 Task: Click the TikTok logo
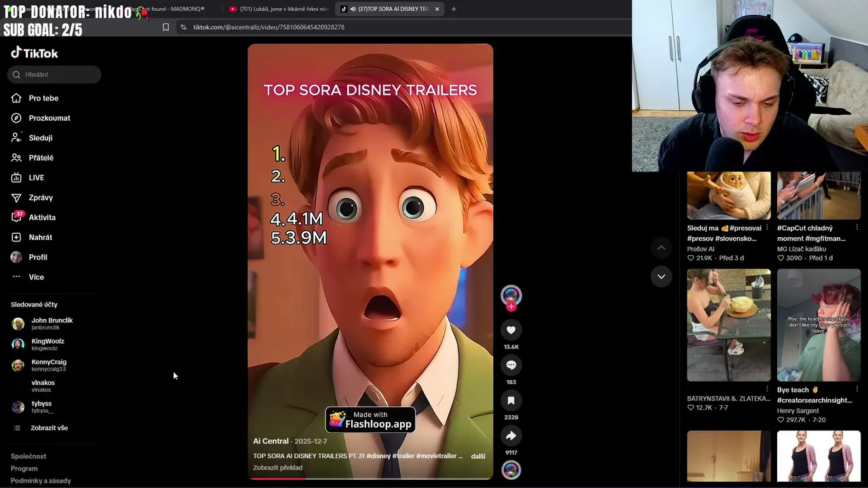click(x=35, y=53)
